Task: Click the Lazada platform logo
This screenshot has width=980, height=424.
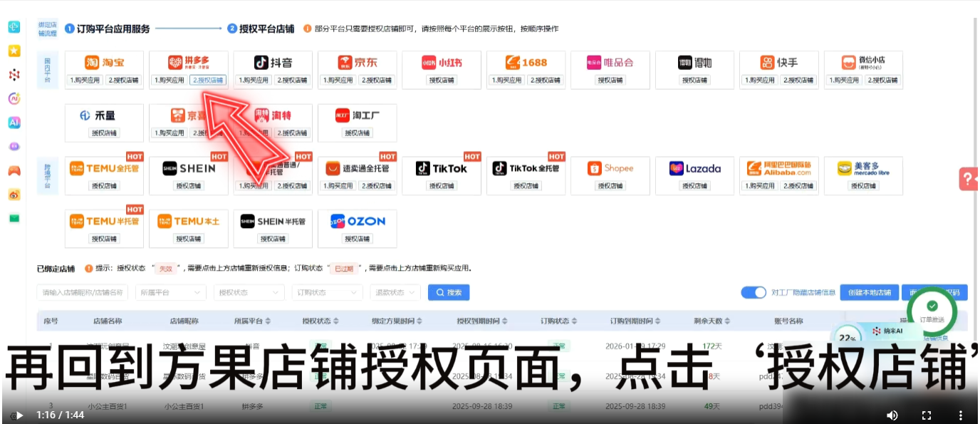Action: pos(694,169)
